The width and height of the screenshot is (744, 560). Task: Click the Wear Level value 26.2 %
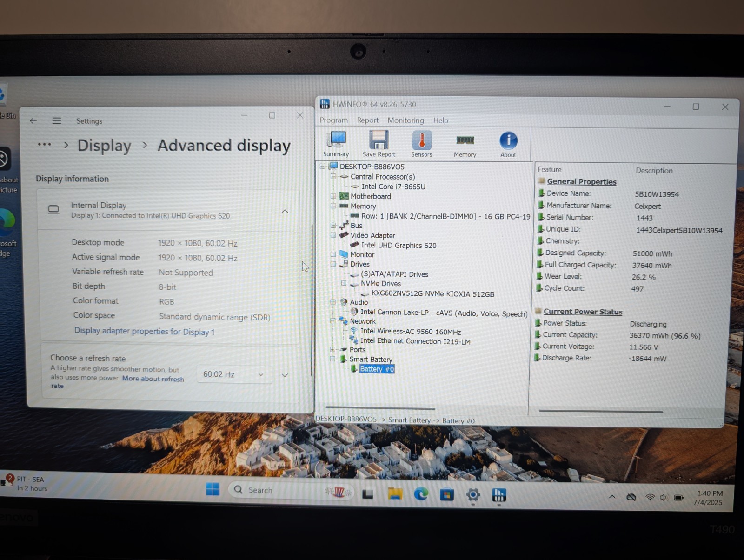coord(643,277)
